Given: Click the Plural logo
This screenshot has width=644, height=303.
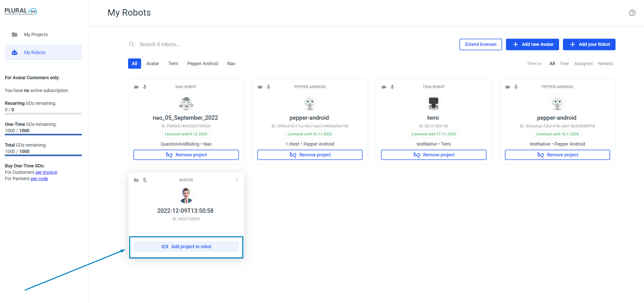Looking at the screenshot, I should [x=21, y=12].
